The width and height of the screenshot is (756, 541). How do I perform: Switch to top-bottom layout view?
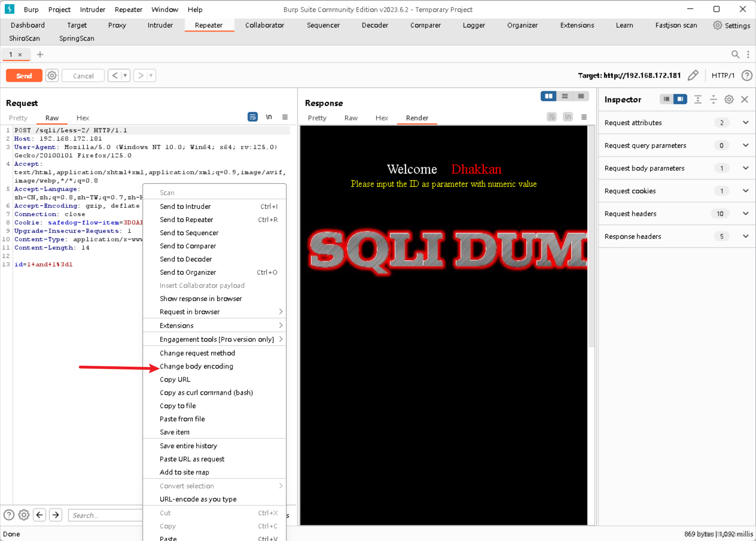coord(565,96)
